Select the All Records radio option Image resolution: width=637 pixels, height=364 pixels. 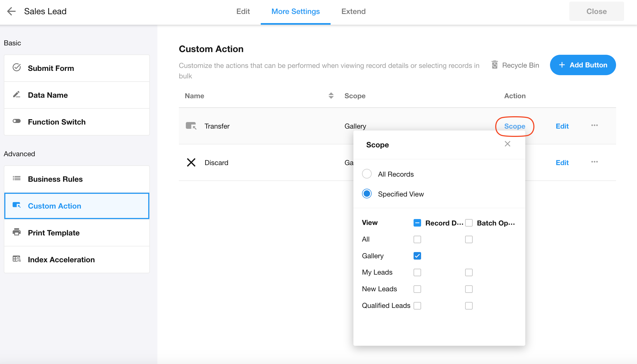(367, 174)
